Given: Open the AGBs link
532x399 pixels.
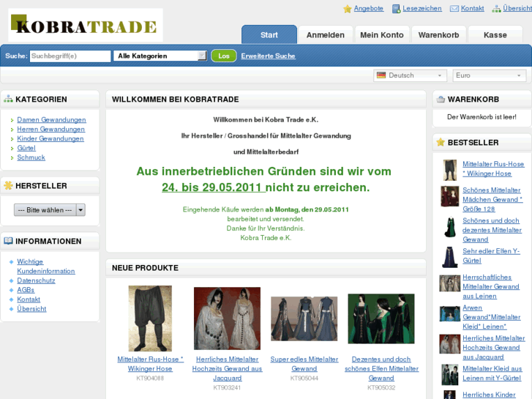Looking at the screenshot, I should 26,290.
